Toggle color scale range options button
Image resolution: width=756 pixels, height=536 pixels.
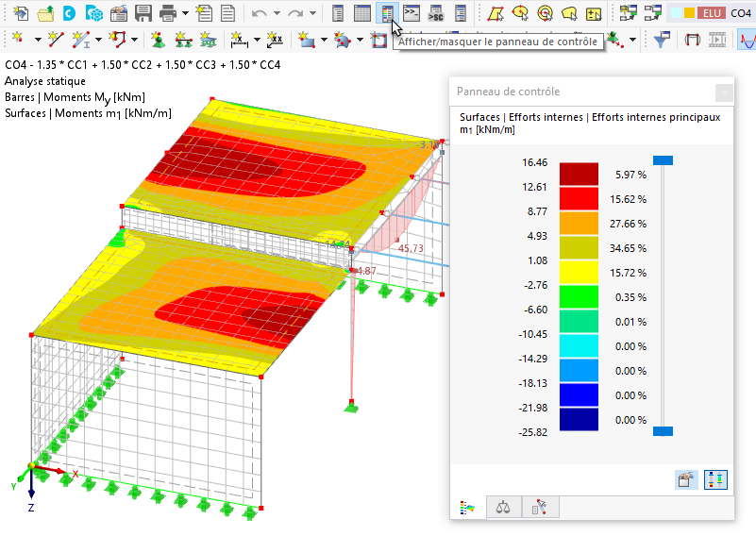(715, 479)
